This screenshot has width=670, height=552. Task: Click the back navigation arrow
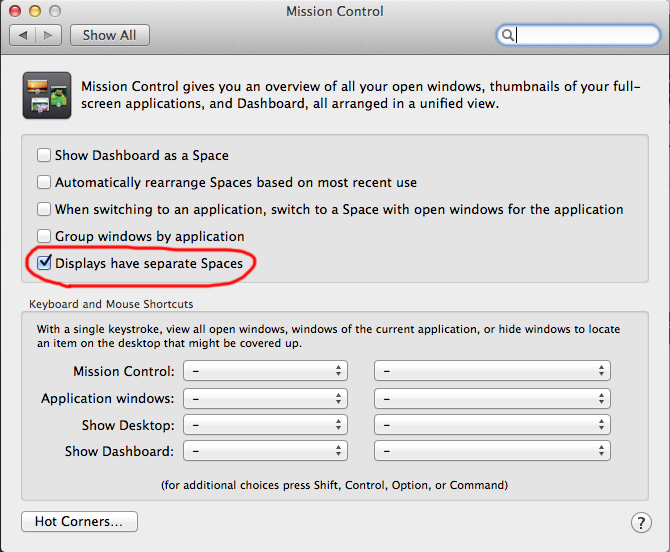click(x=23, y=35)
